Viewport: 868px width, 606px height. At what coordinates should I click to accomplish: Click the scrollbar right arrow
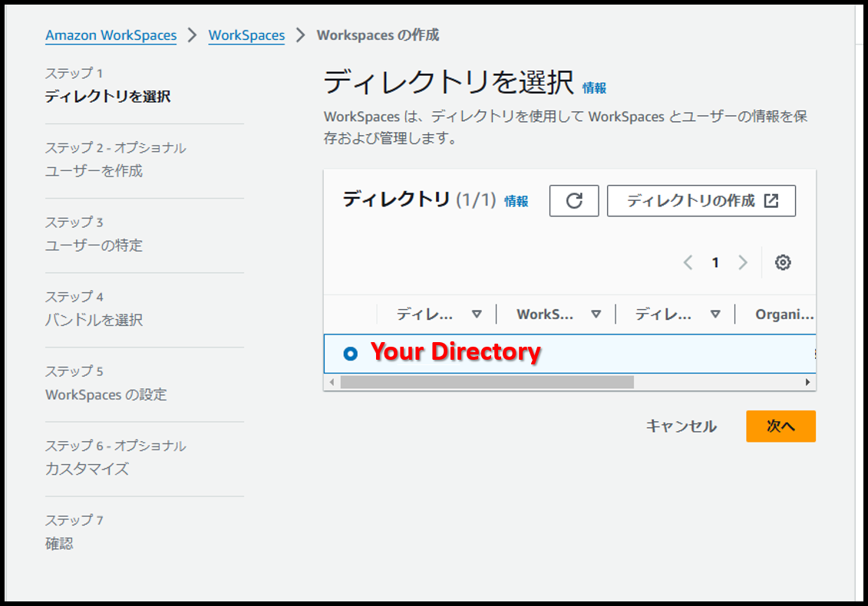tap(807, 382)
